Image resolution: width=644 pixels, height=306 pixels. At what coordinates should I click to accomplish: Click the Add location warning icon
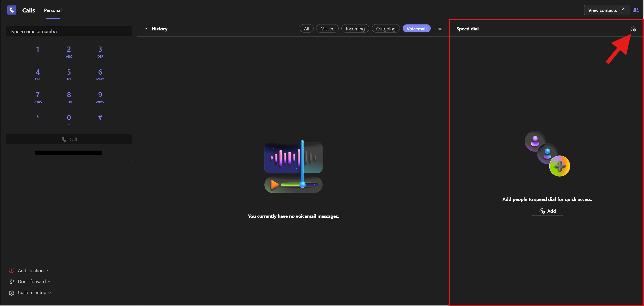(x=12, y=270)
